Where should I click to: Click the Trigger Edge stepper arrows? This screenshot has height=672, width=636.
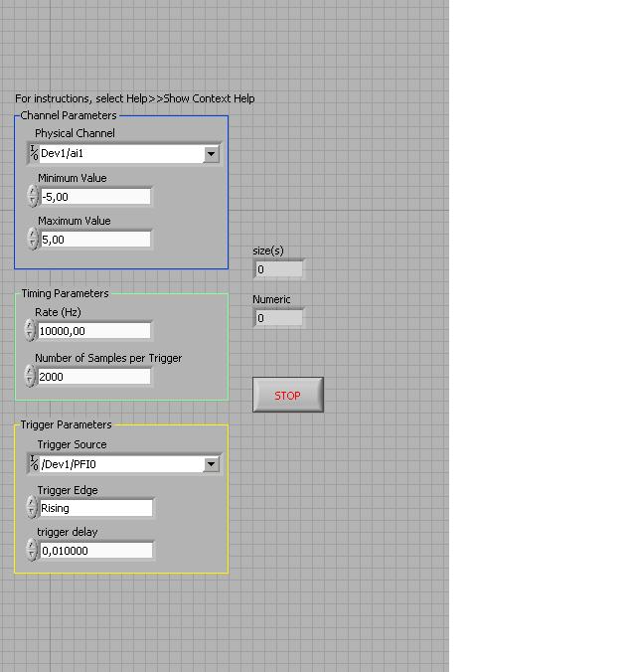point(32,507)
